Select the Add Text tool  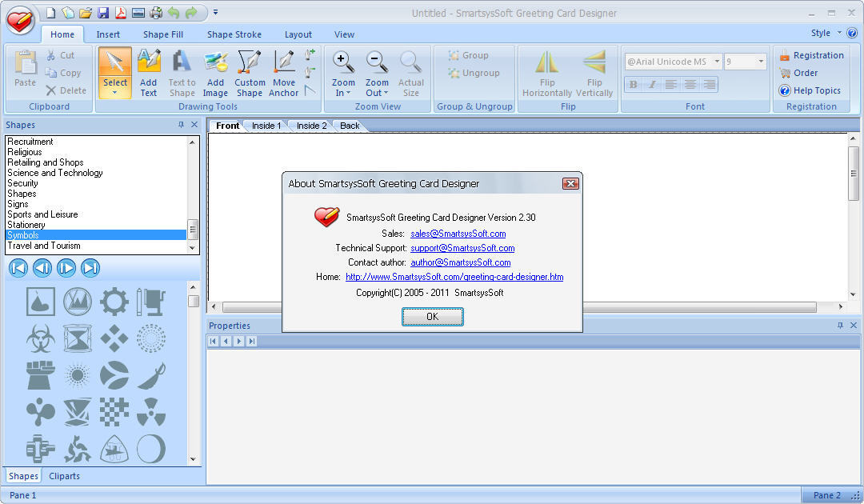pos(149,73)
